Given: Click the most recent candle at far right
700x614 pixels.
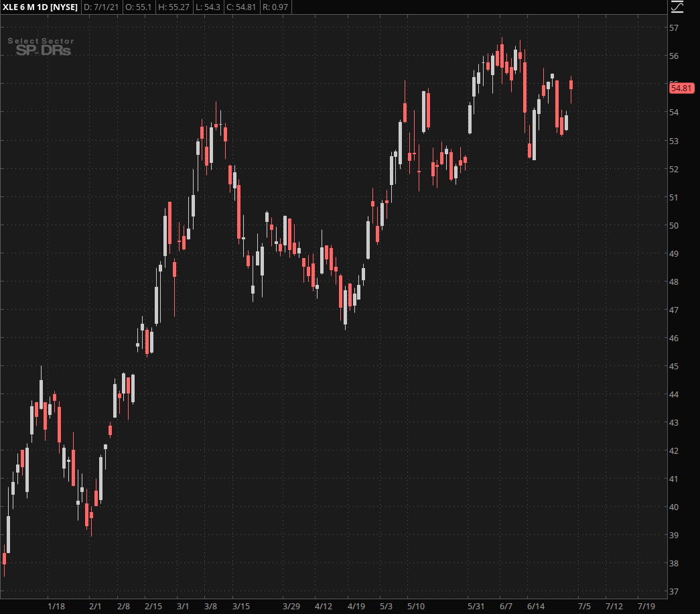Looking at the screenshot, I should (x=571, y=84).
